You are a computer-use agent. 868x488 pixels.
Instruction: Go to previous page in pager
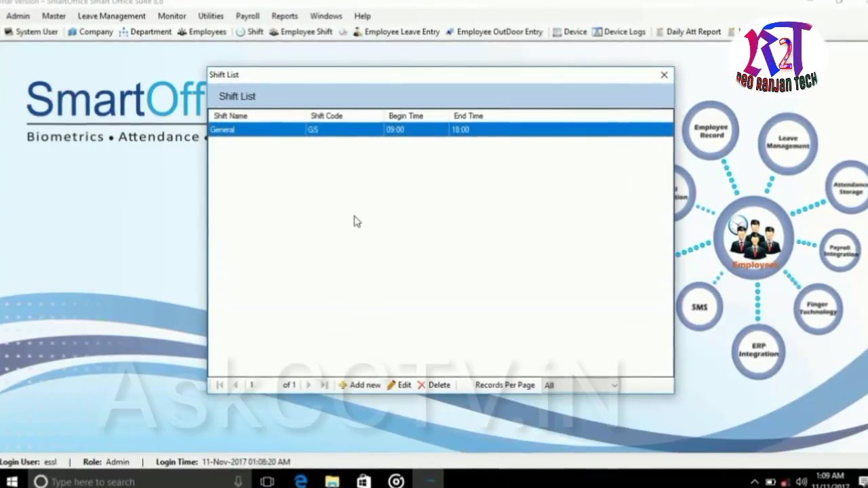pos(235,385)
